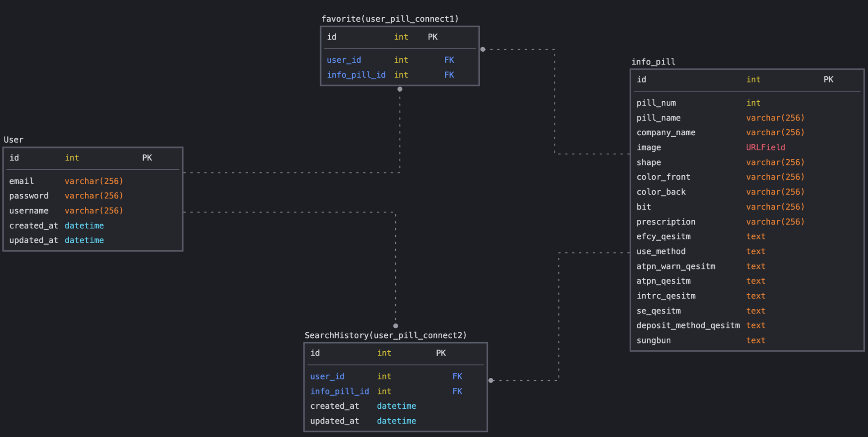Click the connector line between favorite and info_pill
868x437 pixels.
click(555, 101)
